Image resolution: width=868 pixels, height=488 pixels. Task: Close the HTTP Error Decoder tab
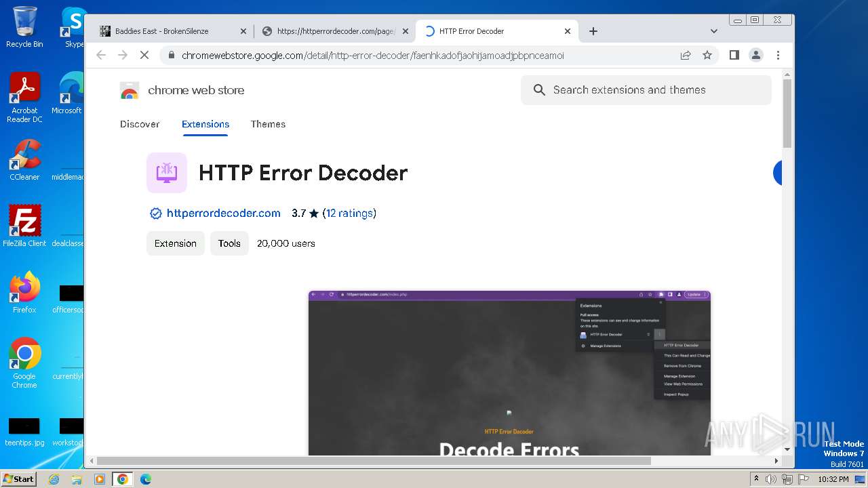[568, 31]
